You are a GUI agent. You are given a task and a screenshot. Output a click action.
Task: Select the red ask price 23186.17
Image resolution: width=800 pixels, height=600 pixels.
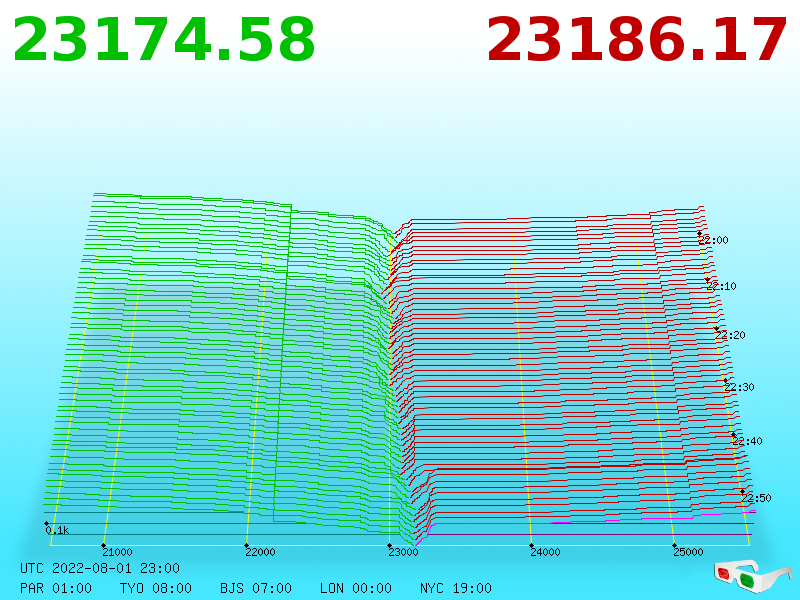point(637,40)
